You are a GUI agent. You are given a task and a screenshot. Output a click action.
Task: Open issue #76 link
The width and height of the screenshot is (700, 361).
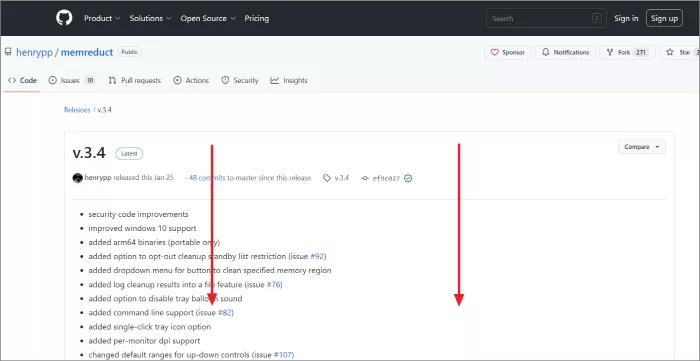pyautogui.click(x=273, y=284)
